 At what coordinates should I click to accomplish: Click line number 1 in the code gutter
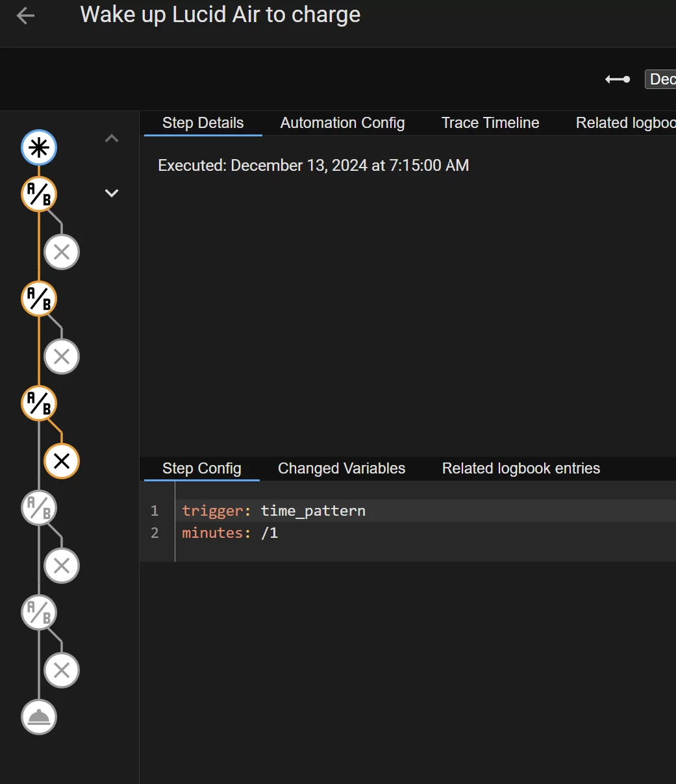click(x=155, y=511)
